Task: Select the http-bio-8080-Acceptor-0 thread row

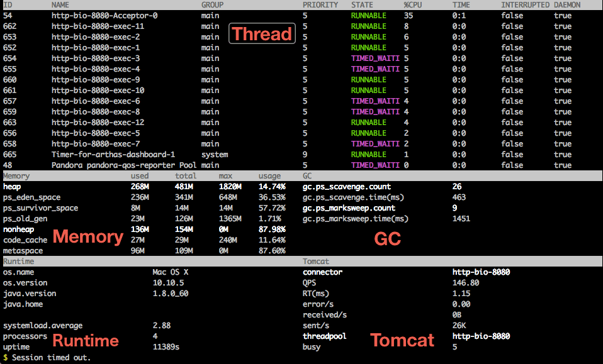Action: click(x=301, y=16)
